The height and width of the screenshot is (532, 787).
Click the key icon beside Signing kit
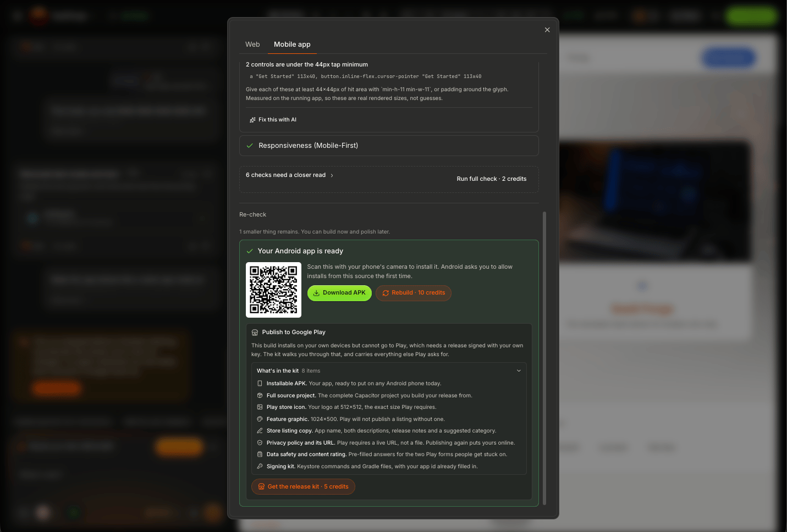(x=260, y=467)
